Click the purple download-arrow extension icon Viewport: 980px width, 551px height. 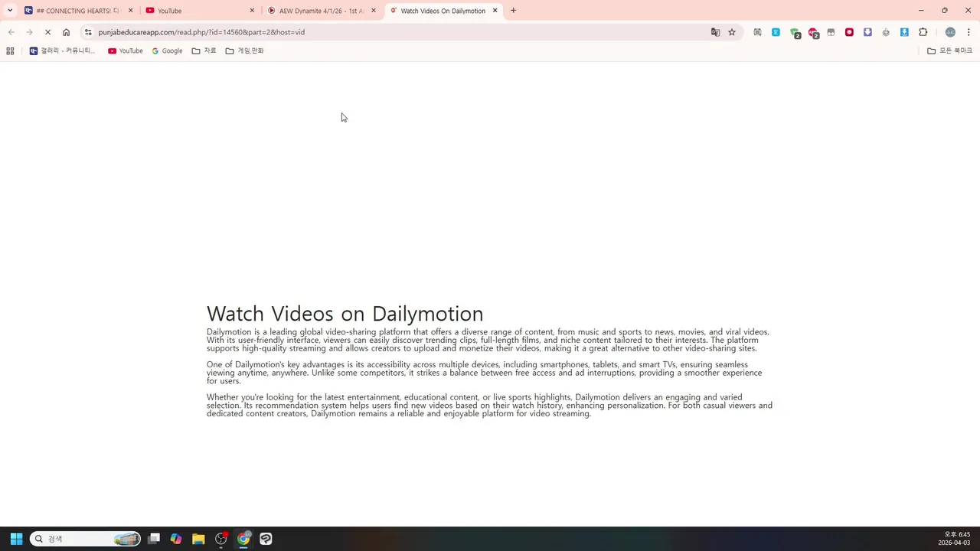[x=867, y=32]
